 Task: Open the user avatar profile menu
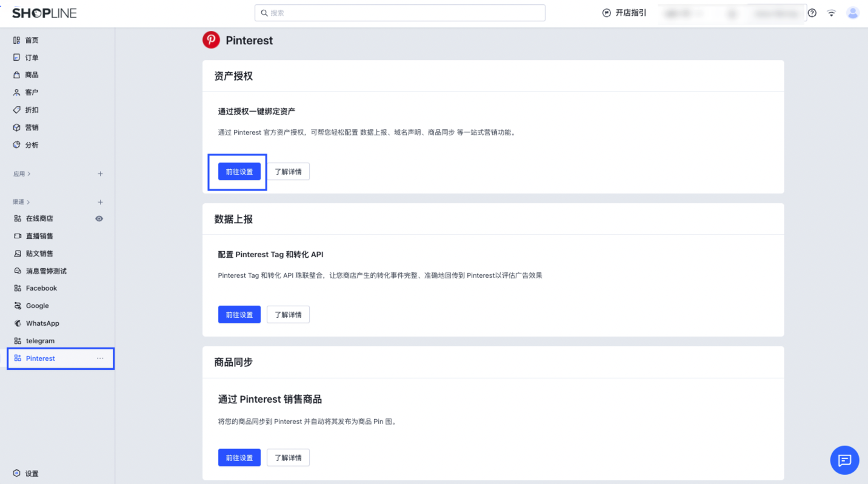point(853,13)
